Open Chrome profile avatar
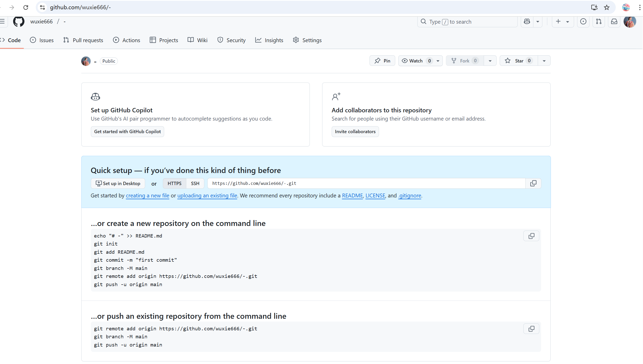The width and height of the screenshot is (643, 364). click(x=626, y=7)
